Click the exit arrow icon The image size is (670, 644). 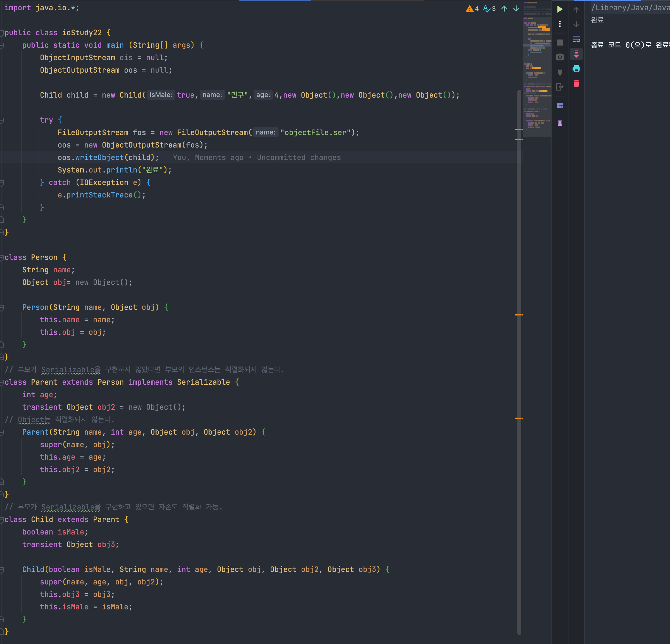point(560,87)
